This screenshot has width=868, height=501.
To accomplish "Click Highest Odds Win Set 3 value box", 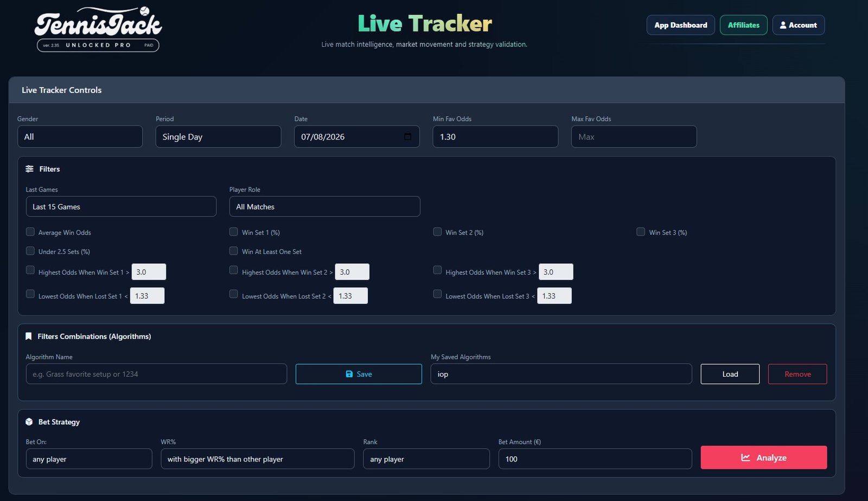I will (x=556, y=272).
